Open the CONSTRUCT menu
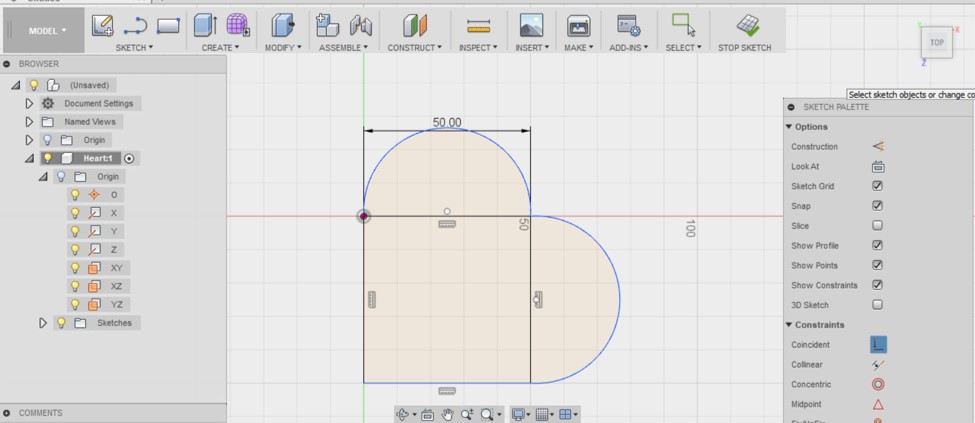The width and height of the screenshot is (975, 423). pyautogui.click(x=415, y=47)
